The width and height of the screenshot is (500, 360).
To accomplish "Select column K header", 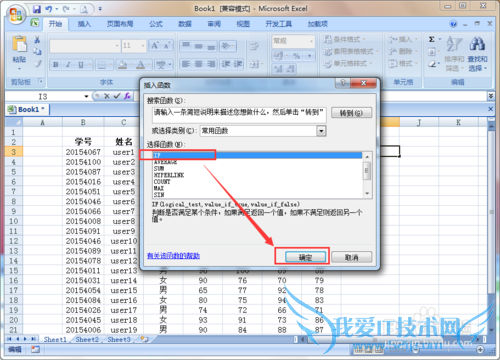I will point(458,122).
